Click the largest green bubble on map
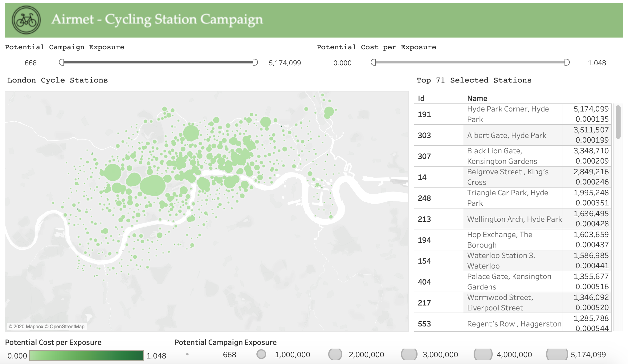Screen dimensions: 628x364 (x=153, y=185)
